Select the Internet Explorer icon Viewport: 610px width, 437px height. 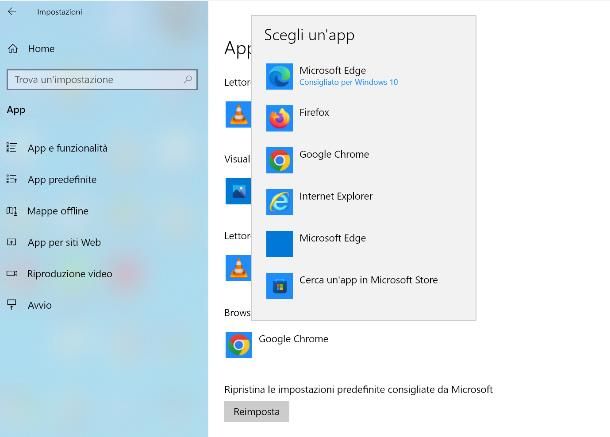[279, 202]
